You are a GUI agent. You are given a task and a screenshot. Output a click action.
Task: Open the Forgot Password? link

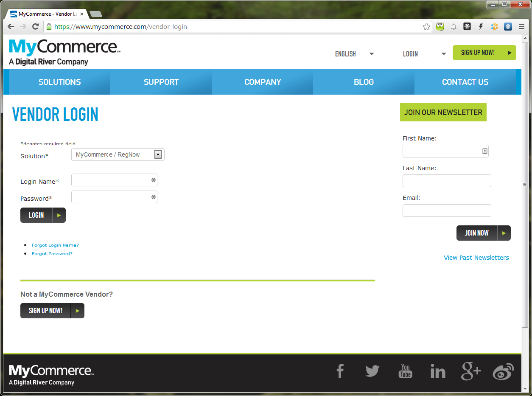[x=52, y=254]
